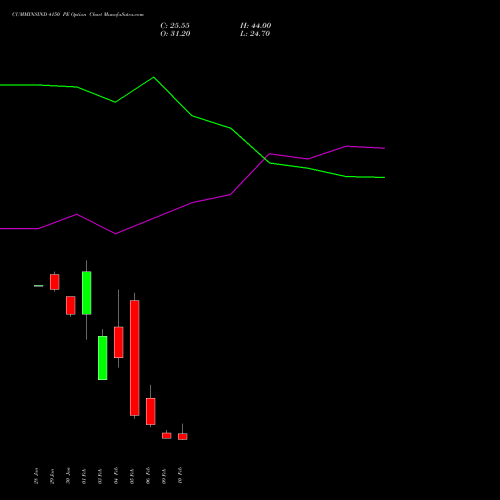This screenshot has height=500, width=500.
Task: Click the 29 Jan date label
Action: point(52,476)
